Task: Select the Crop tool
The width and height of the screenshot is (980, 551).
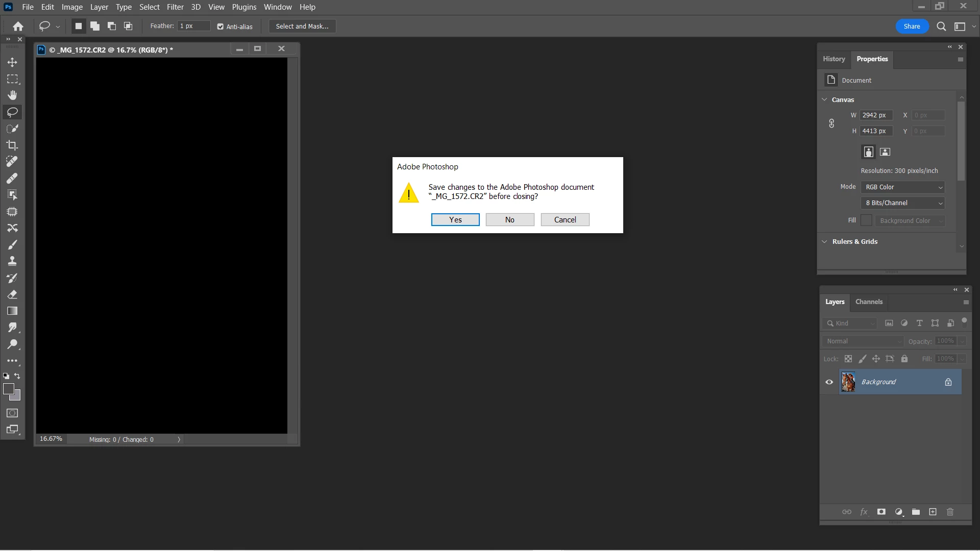Action: (x=12, y=145)
